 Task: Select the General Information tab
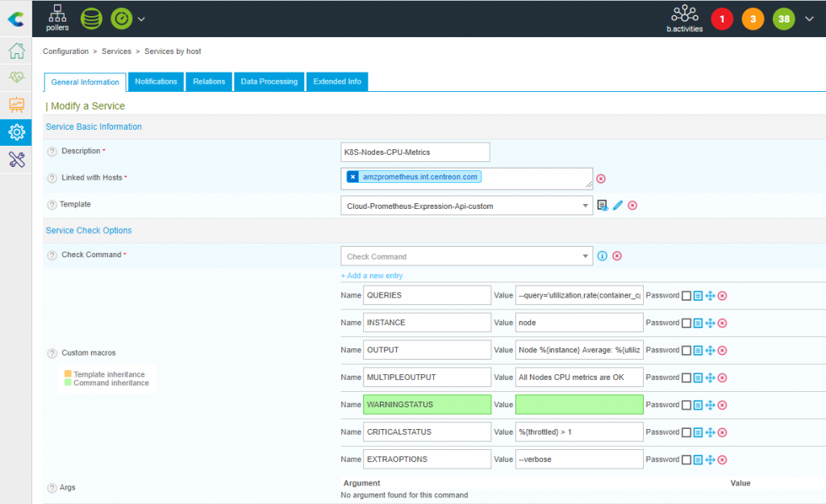86,82
